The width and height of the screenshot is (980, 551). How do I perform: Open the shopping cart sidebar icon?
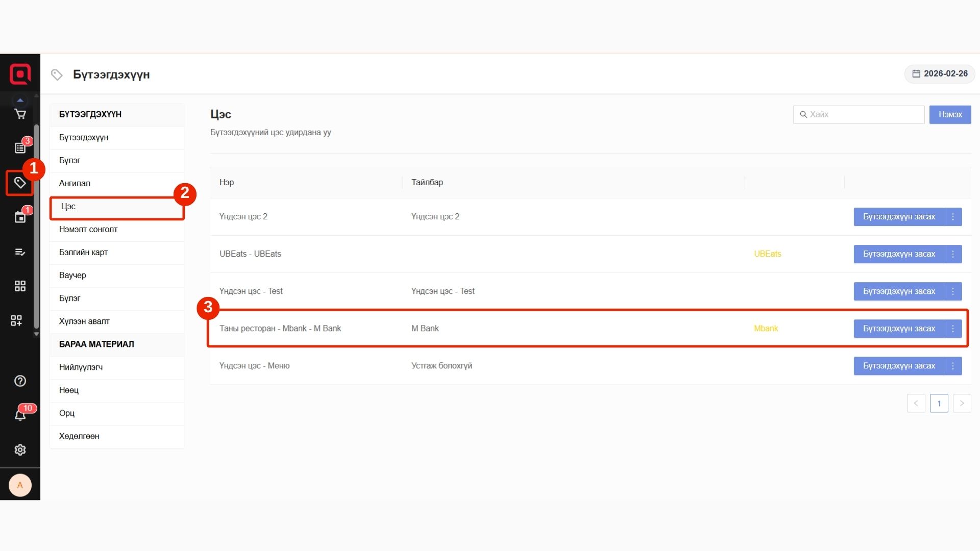[20, 114]
